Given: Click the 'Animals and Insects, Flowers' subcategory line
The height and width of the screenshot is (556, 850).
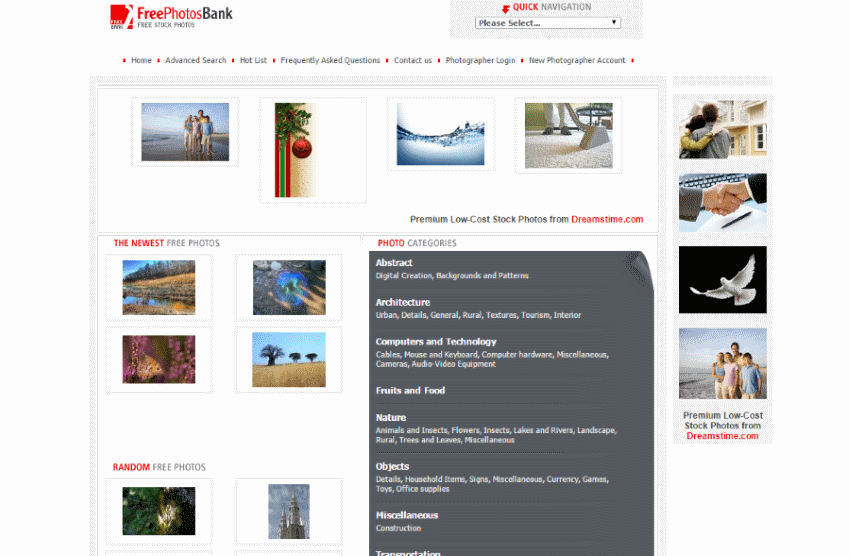Looking at the screenshot, I should pos(497,435).
